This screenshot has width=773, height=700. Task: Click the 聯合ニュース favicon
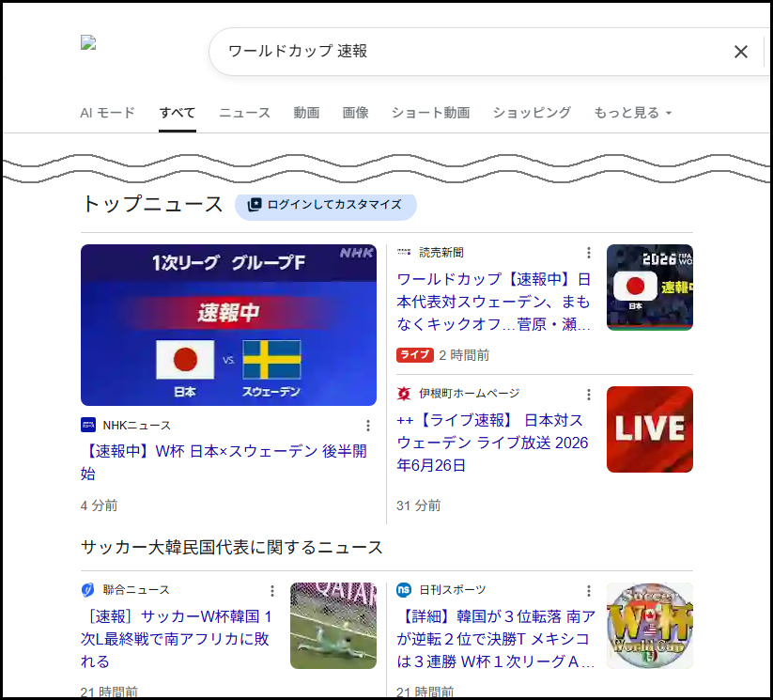pyautogui.click(x=87, y=590)
